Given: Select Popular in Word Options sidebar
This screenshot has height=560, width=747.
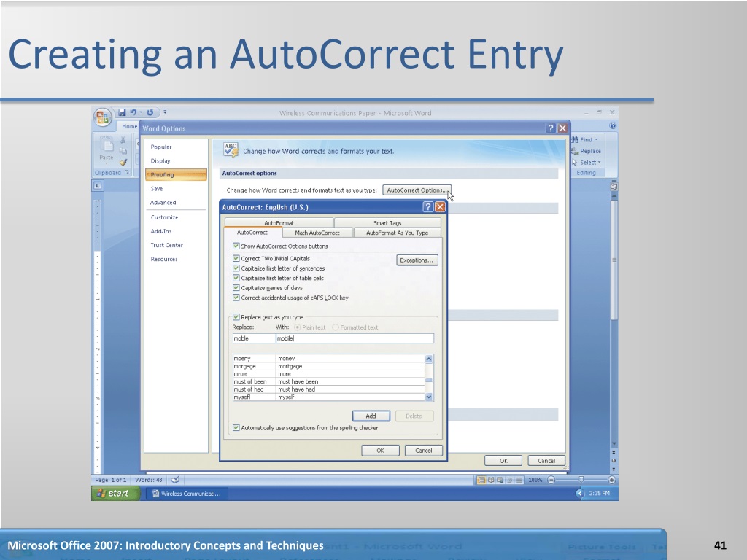Looking at the screenshot, I should point(161,147).
